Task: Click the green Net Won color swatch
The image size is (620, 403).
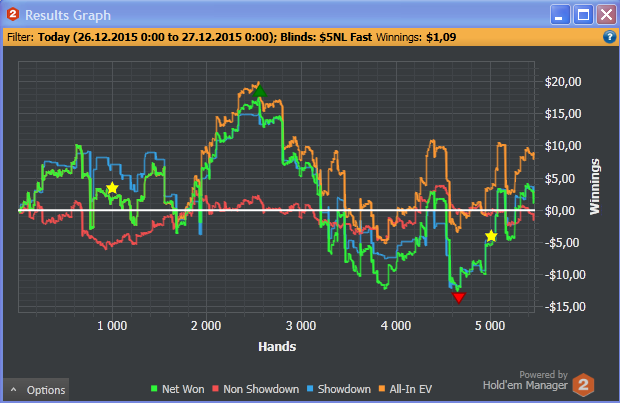Action: click(154, 389)
